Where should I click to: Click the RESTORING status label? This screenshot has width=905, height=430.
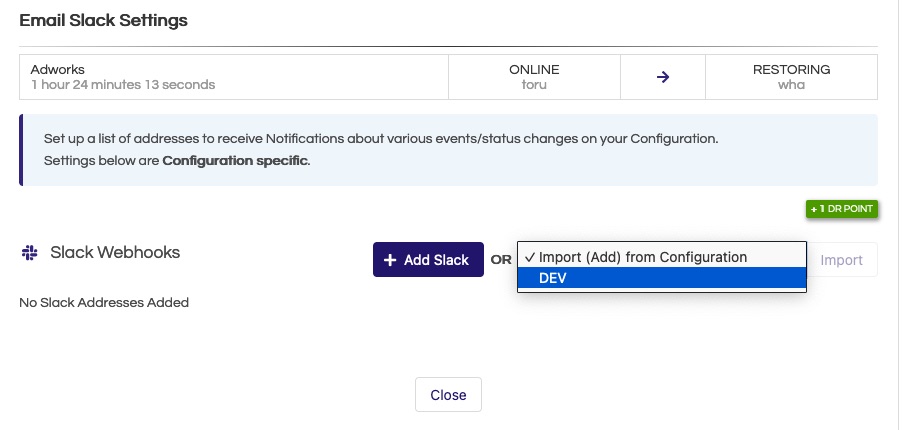coord(791,69)
